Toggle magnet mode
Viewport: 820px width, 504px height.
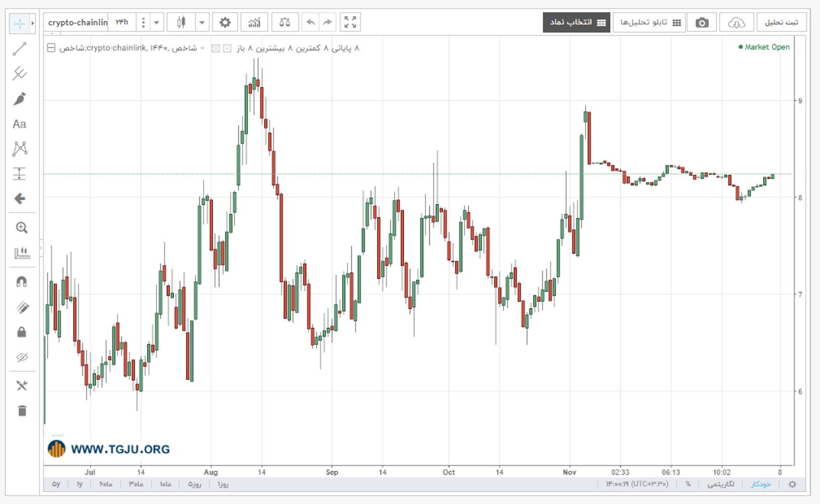[22, 282]
